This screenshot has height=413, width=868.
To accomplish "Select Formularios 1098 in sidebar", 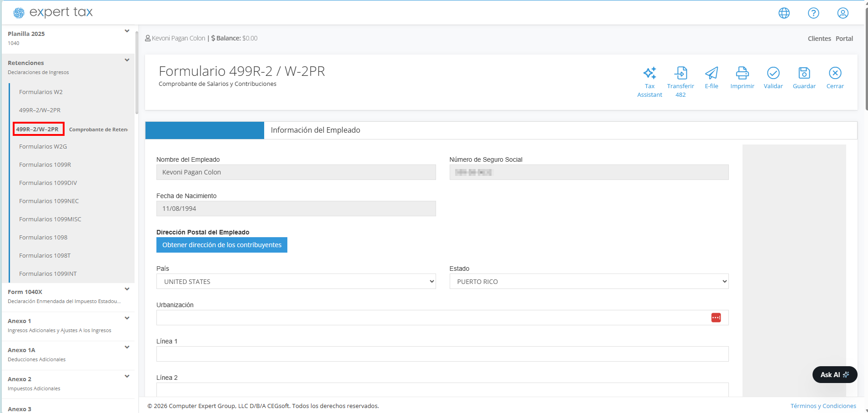I will pyautogui.click(x=43, y=238).
